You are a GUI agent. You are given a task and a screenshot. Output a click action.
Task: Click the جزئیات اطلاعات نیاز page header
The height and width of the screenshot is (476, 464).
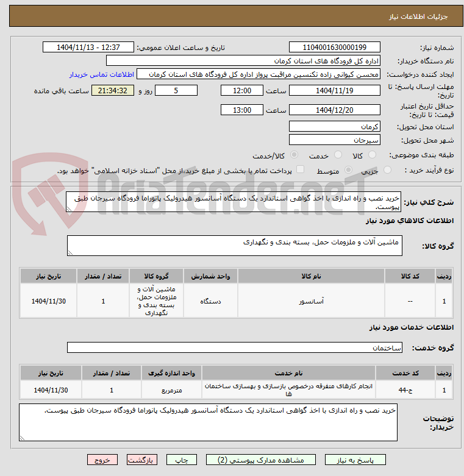pos(236,16)
